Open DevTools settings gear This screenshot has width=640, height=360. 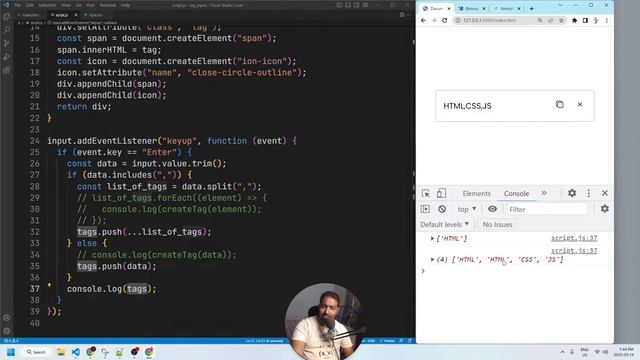click(x=572, y=193)
